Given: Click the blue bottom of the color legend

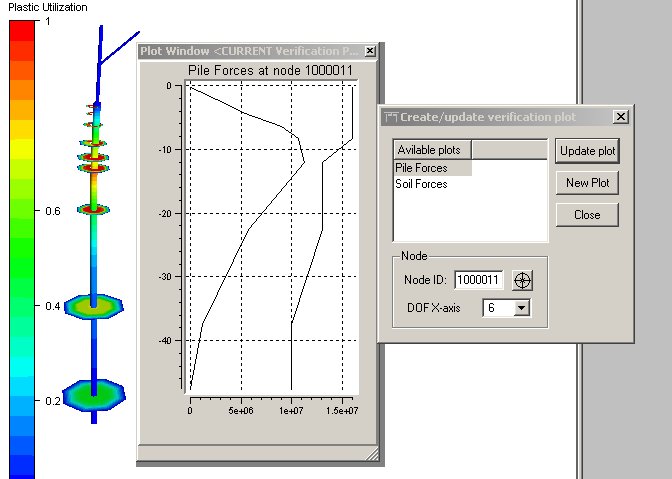Looking at the screenshot, I should 22,467.
